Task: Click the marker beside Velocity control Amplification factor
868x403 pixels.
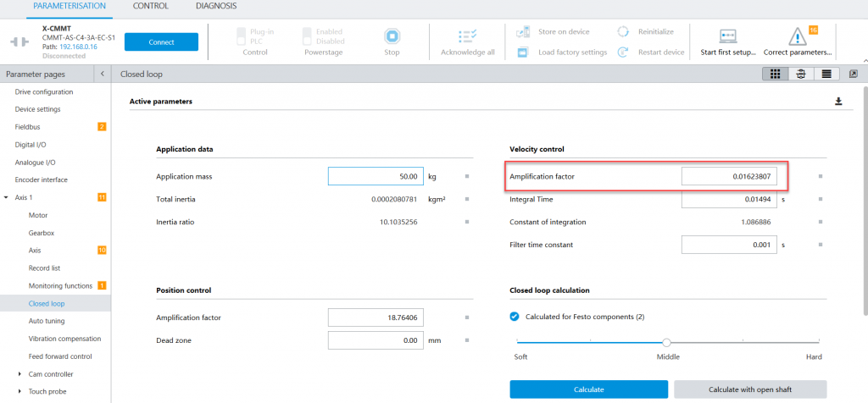Action: point(821,176)
